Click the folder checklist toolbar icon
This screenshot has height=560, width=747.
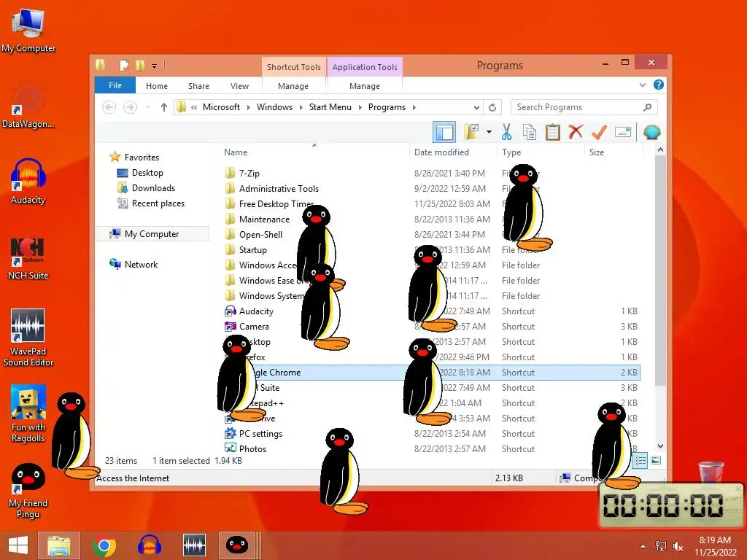click(x=471, y=132)
